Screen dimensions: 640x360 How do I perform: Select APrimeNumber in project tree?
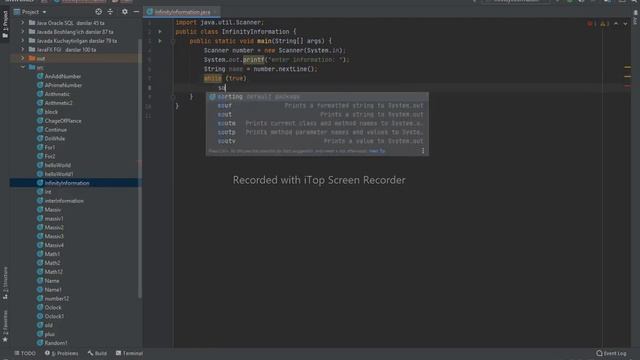click(63, 85)
